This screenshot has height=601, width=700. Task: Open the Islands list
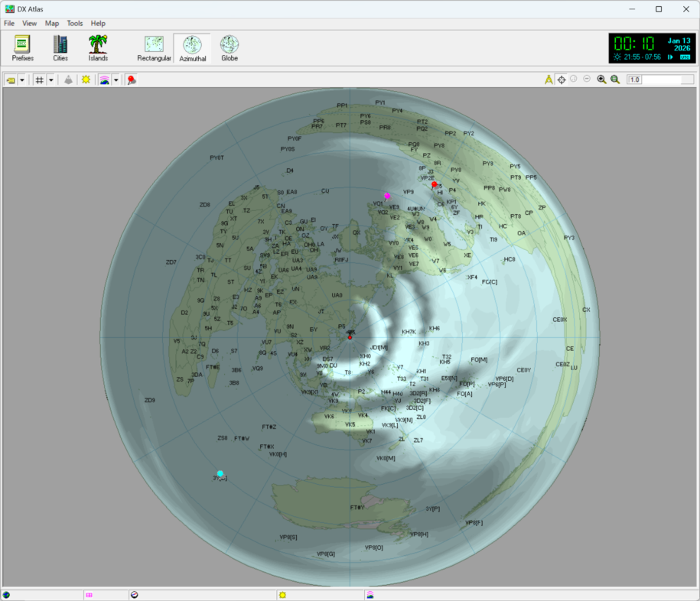pyautogui.click(x=98, y=47)
